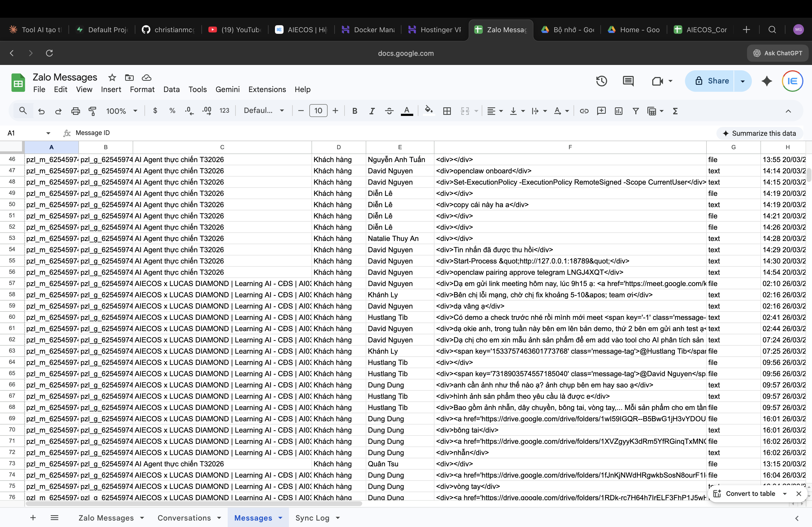The width and height of the screenshot is (812, 527).
Task: Star the Zalo Messages document
Action: coord(112,77)
